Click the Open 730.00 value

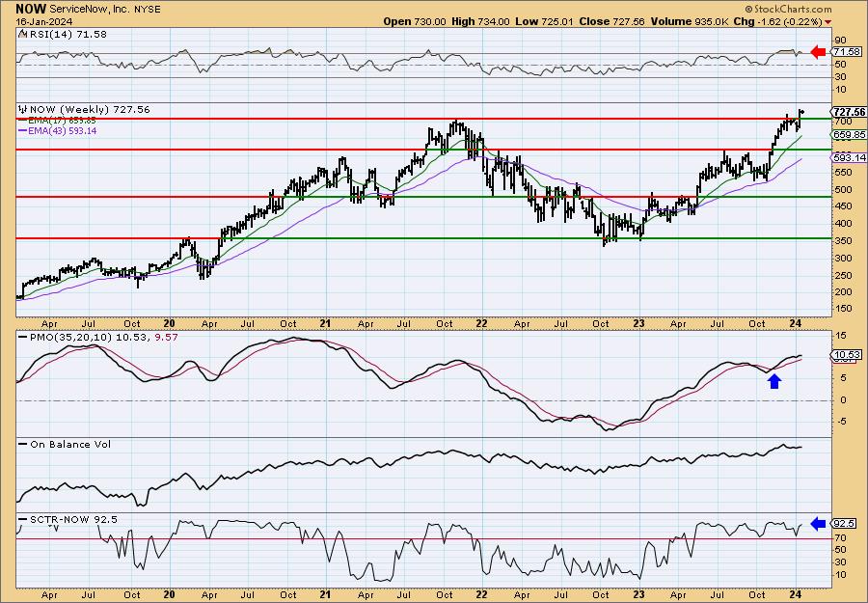tap(415, 21)
